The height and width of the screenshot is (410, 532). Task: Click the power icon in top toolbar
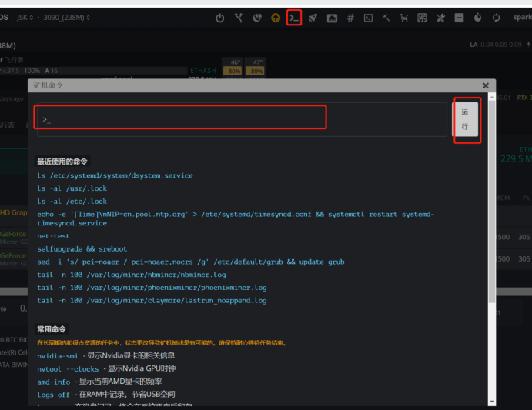coord(220,18)
